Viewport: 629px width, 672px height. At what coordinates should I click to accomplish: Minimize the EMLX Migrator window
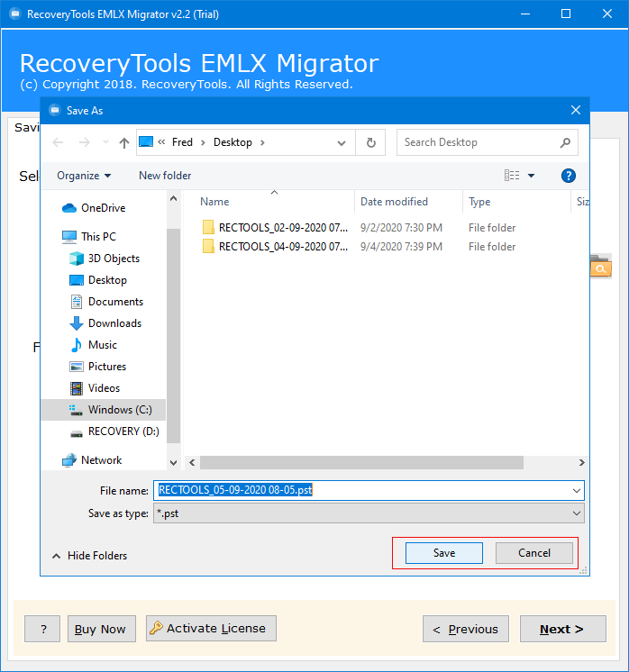click(525, 14)
